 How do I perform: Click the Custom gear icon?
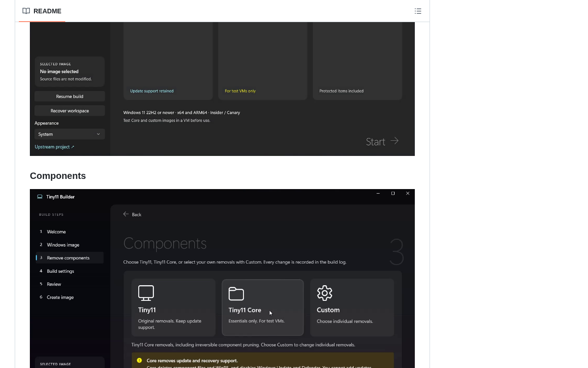[x=325, y=293]
